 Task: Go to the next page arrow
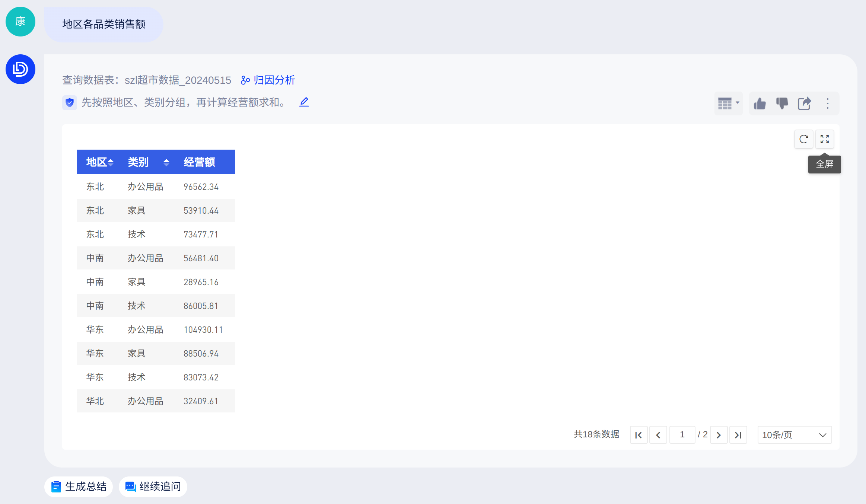tap(719, 435)
